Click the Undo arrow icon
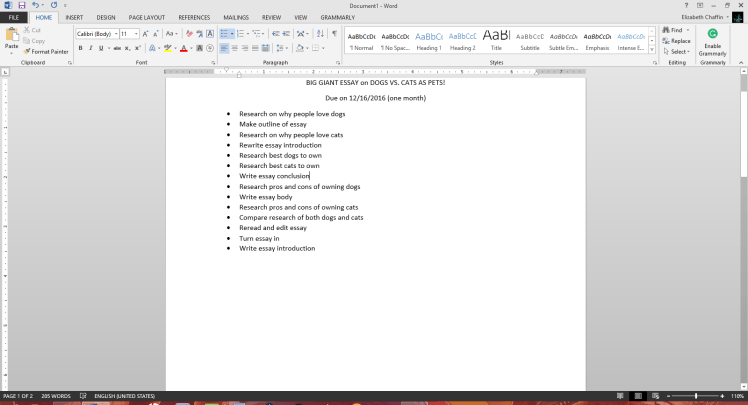 pyautogui.click(x=35, y=5)
